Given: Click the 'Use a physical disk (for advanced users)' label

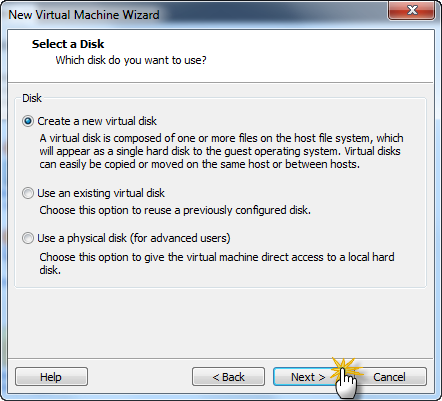Looking at the screenshot, I should pos(134,238).
